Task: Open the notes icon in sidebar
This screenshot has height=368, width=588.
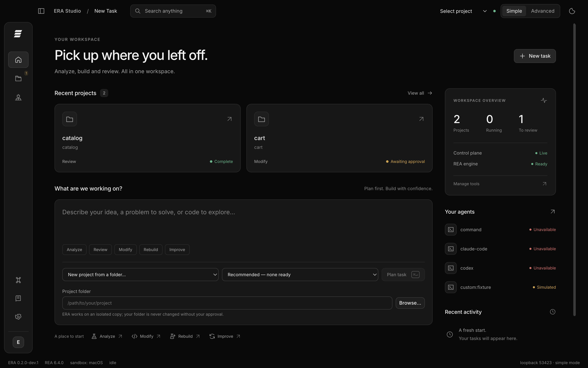Action: (18, 298)
